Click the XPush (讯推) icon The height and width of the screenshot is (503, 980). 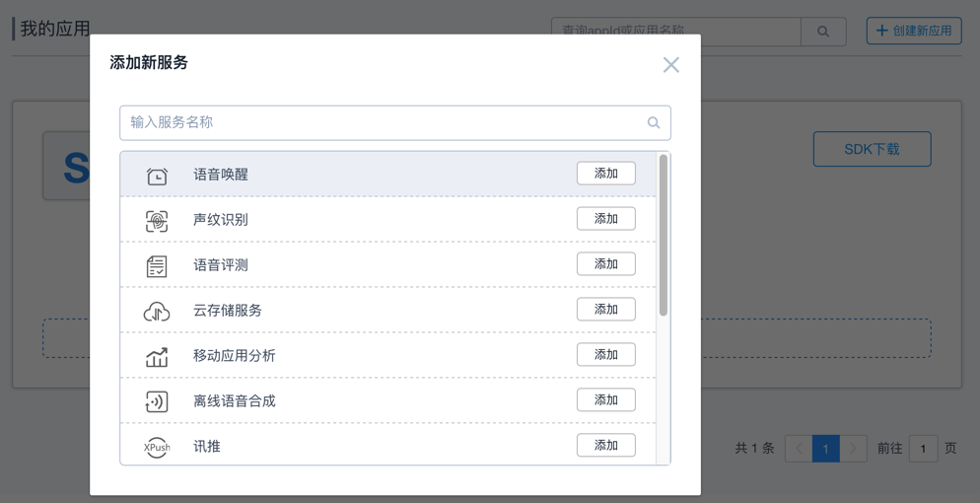[157, 447]
